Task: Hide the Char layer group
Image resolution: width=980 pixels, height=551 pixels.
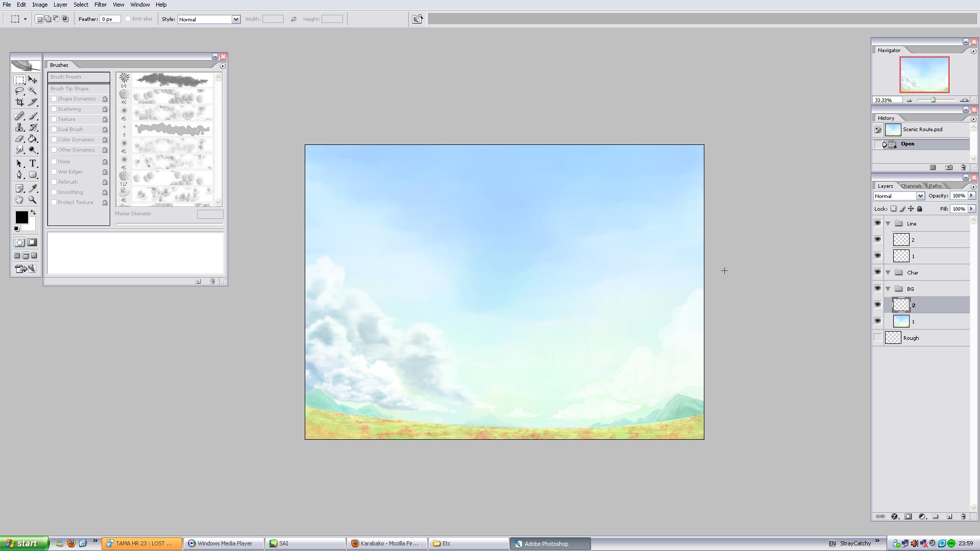Action: click(x=877, y=272)
